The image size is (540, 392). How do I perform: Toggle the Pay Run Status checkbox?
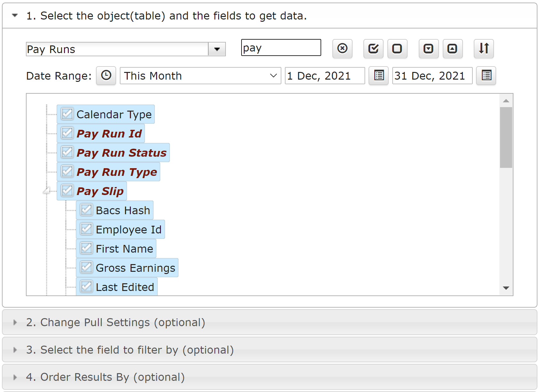(x=67, y=152)
